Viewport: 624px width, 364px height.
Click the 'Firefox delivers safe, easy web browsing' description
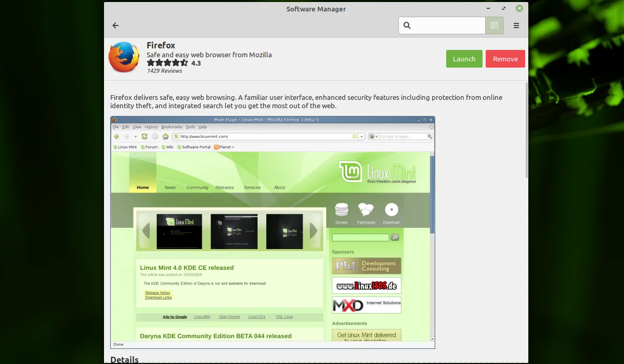pyautogui.click(x=306, y=101)
